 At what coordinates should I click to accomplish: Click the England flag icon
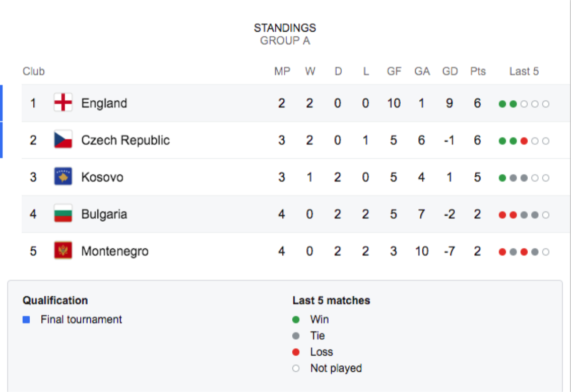[x=63, y=102]
